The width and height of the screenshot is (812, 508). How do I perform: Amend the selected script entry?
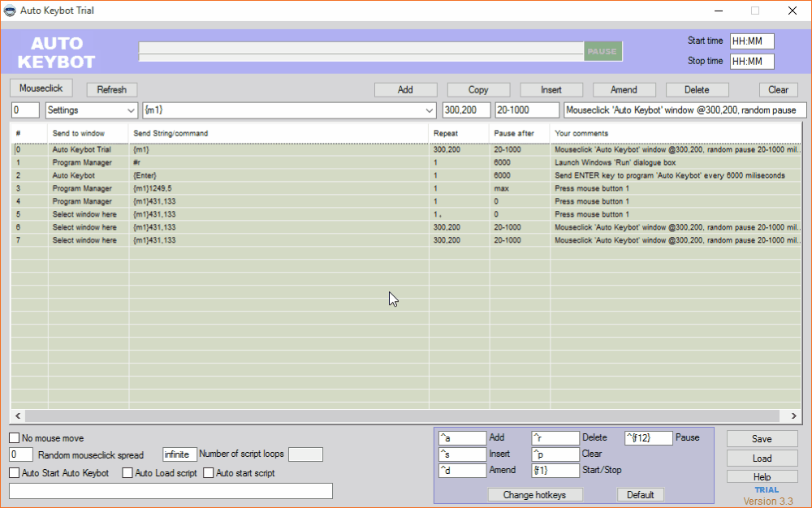point(624,89)
